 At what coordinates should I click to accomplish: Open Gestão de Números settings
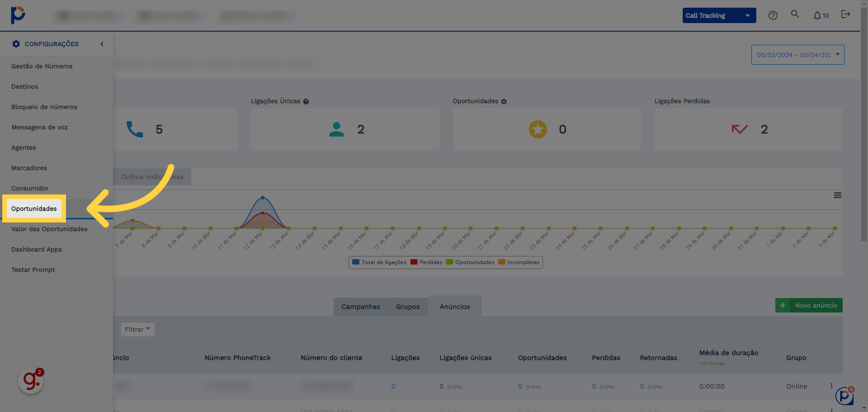(42, 66)
